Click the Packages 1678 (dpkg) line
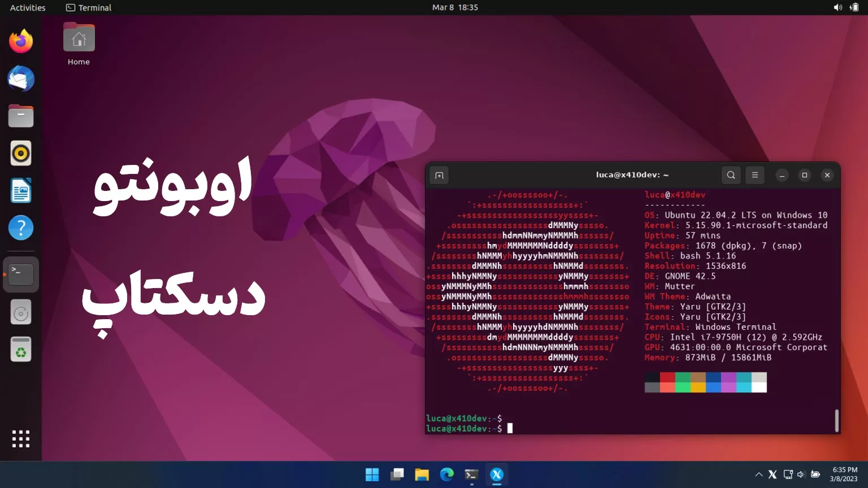This screenshot has height=488, width=868. click(723, 246)
